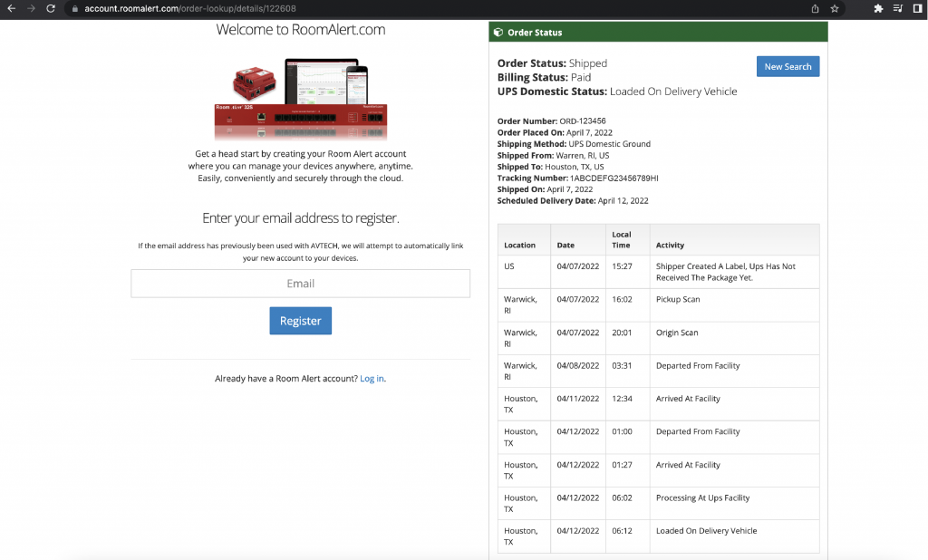The height and width of the screenshot is (560, 928).
Task: Click Billing Status Paid text
Action: click(x=544, y=78)
